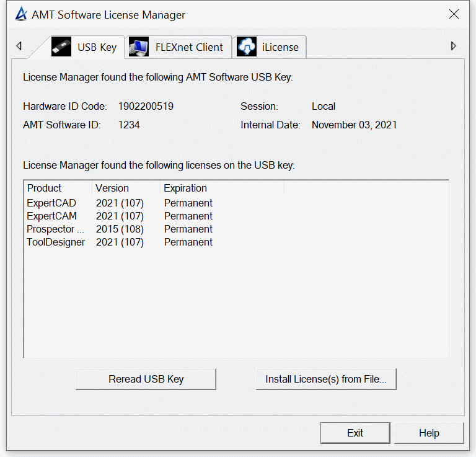This screenshot has height=457, width=476.
Task: Click 2021 (107) version in ExpertCAD row
Action: (120, 203)
